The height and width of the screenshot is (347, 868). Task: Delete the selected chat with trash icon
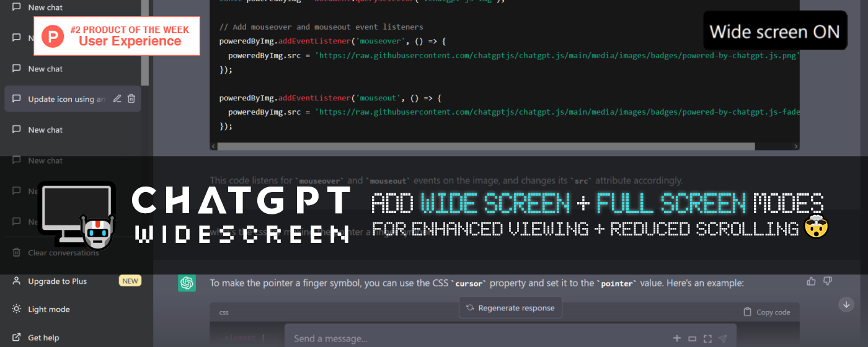[x=131, y=99]
